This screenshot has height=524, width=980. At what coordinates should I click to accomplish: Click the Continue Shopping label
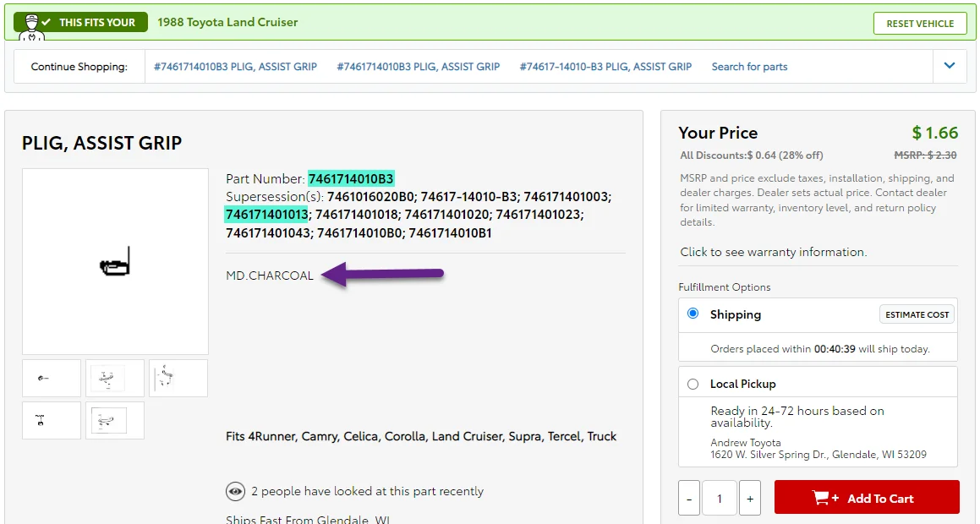click(79, 66)
